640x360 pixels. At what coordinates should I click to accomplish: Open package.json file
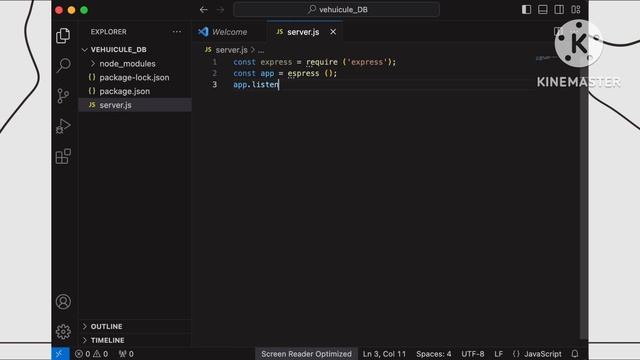tap(135, 91)
